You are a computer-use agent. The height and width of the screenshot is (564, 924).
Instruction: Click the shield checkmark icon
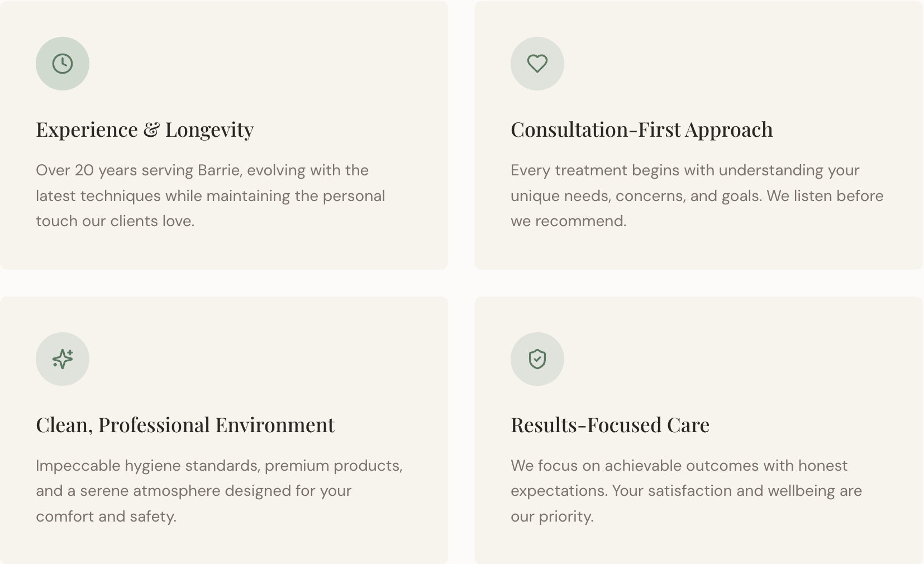(537, 359)
